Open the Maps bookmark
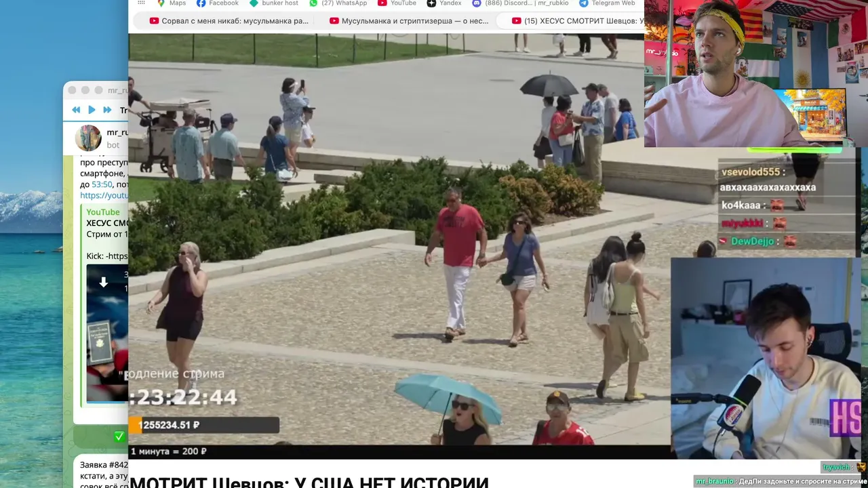The image size is (868, 488). (171, 3)
